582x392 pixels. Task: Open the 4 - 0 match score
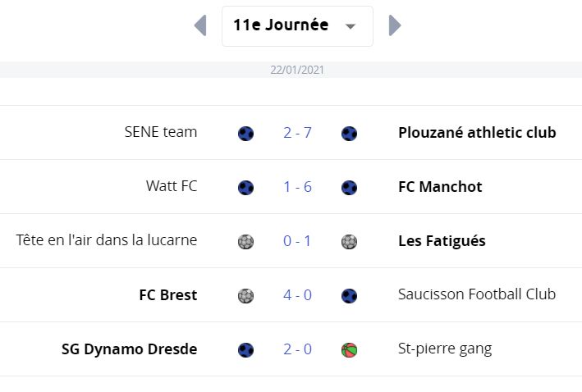tap(297, 295)
